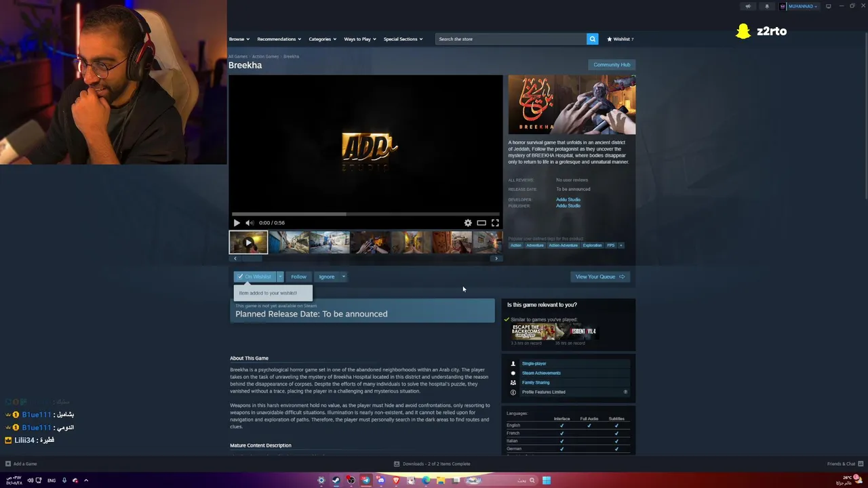
Task: Open Special Sections dropdown
Action: point(403,39)
